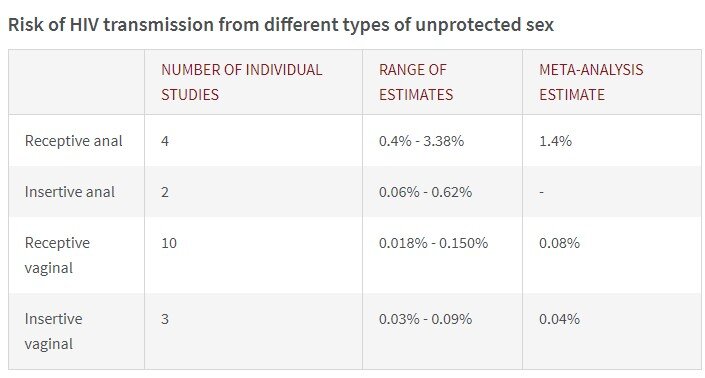Viewport: 705px width, 378px height.
Task: Click the table title about HIV transmission risk
Action: coord(281,25)
